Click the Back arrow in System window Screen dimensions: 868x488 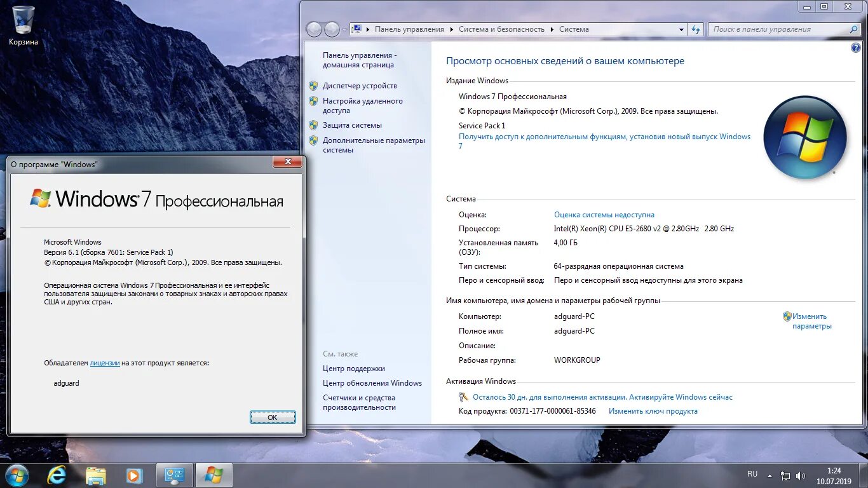click(314, 29)
